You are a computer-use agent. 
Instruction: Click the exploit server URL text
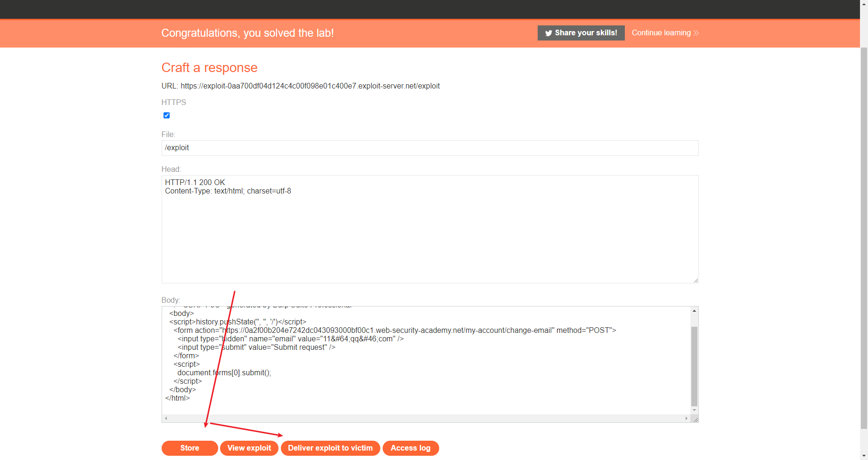click(310, 86)
